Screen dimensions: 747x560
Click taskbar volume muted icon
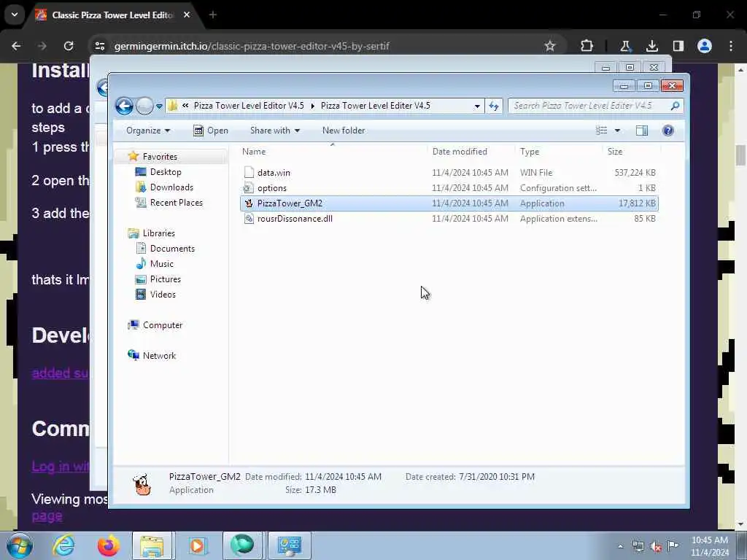coord(656,547)
